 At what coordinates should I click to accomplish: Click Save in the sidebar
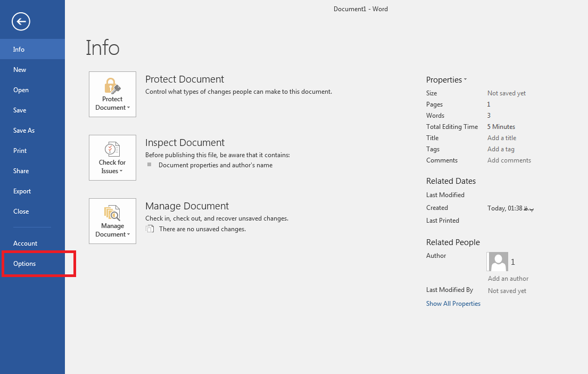[x=32, y=110]
